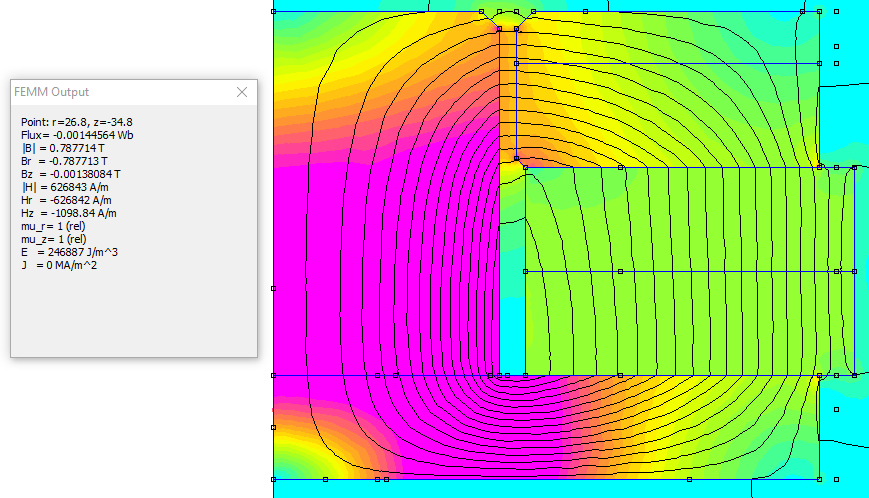
Task: Click the Hr = -626842 A/m line
Action: tap(66, 200)
